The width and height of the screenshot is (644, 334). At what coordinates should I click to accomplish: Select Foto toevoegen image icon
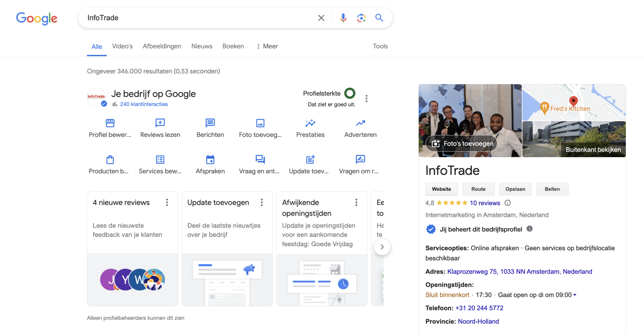coord(260,123)
